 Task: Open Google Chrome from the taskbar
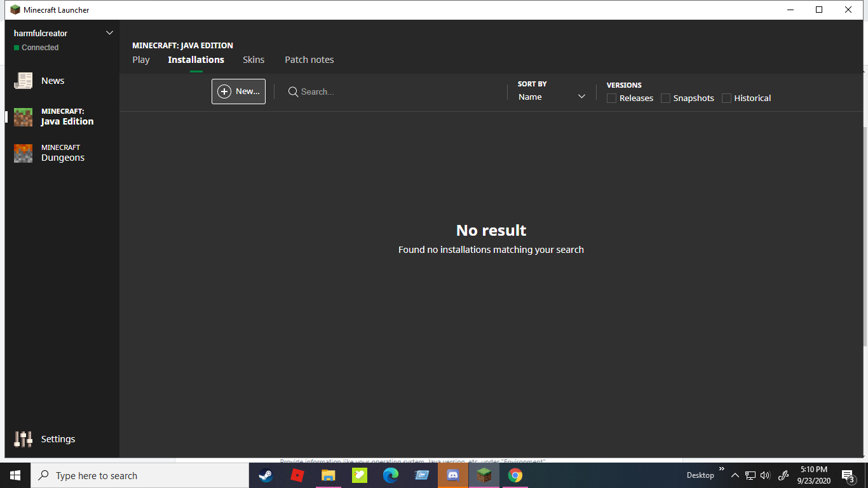[515, 475]
